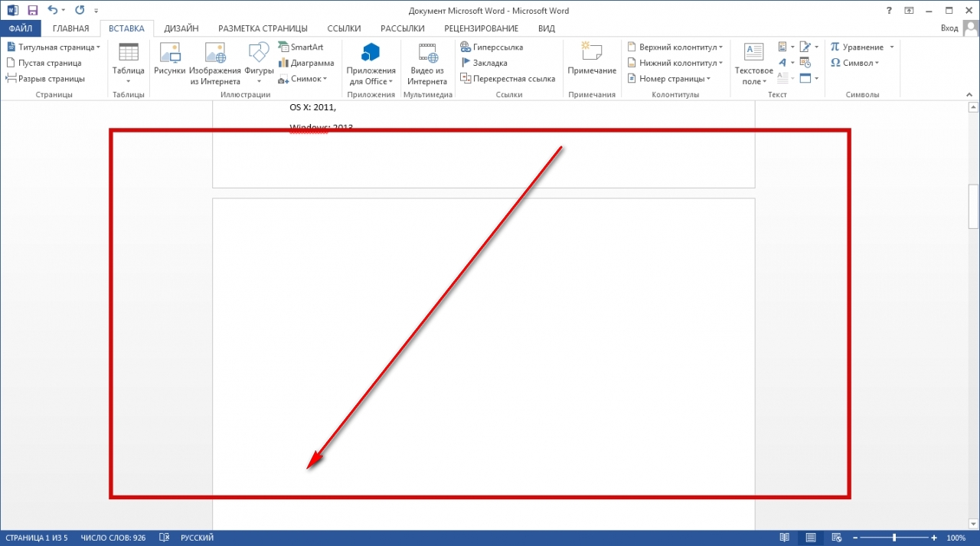Switch to Read Mode view
Image resolution: width=980 pixels, height=546 pixels.
[785, 538]
